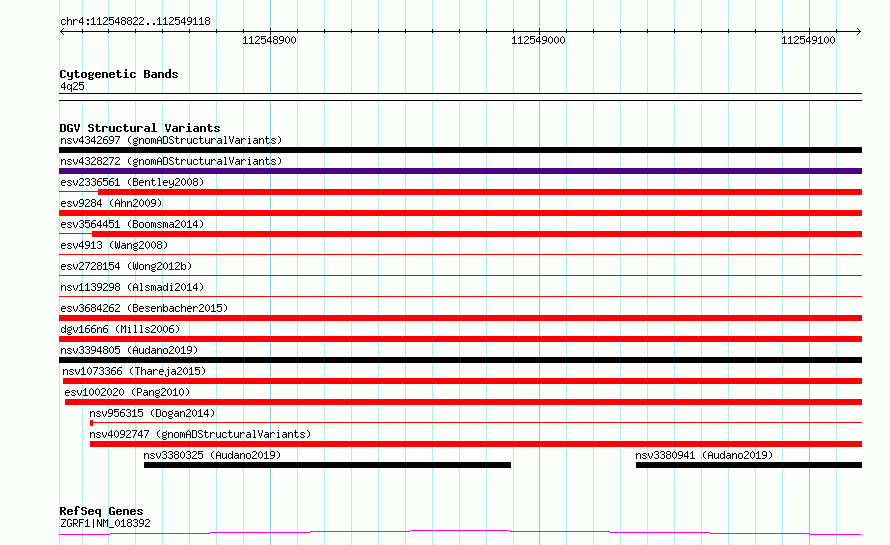The height and width of the screenshot is (545, 890).
Task: Click the nsv4342697 gnomAD variant label
Action: [x=171, y=140]
